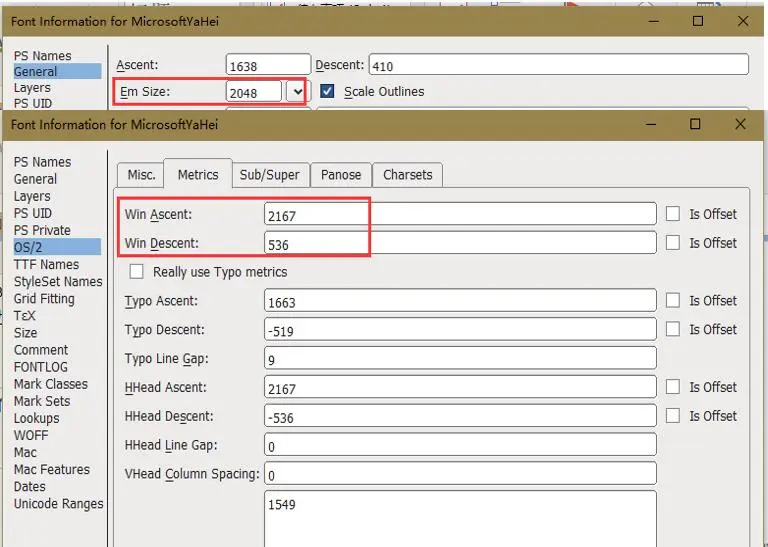Select Mark Classes category

[x=50, y=384]
